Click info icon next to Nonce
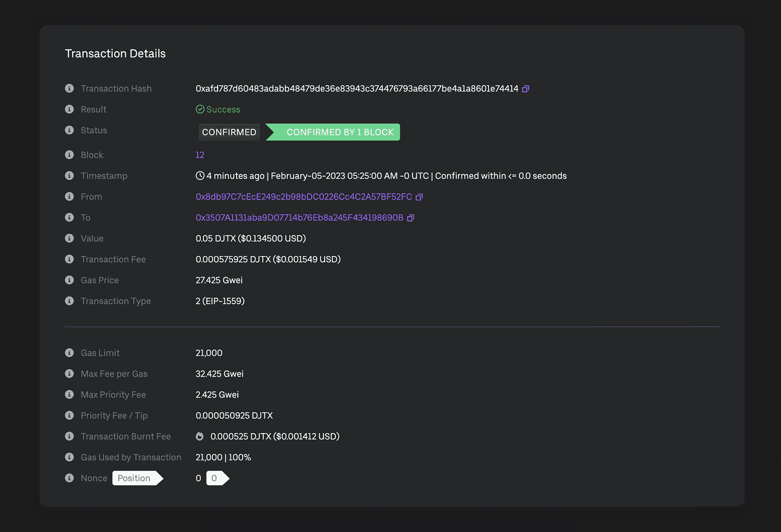Screen dimensions: 781x532 (69, 478)
